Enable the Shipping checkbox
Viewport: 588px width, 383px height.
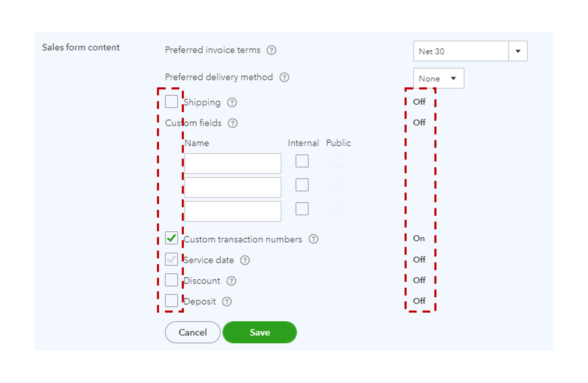click(171, 101)
